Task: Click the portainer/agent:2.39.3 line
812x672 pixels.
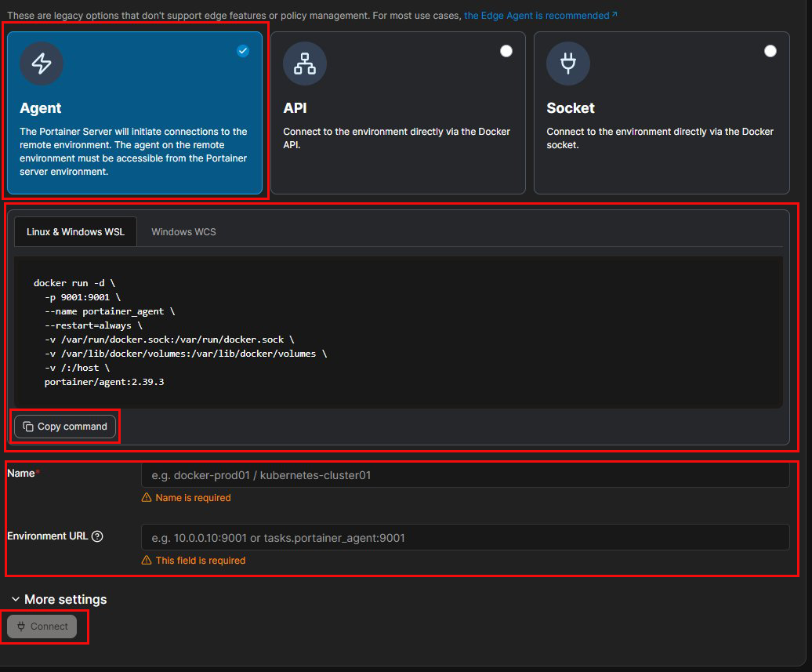Action: coord(104,382)
